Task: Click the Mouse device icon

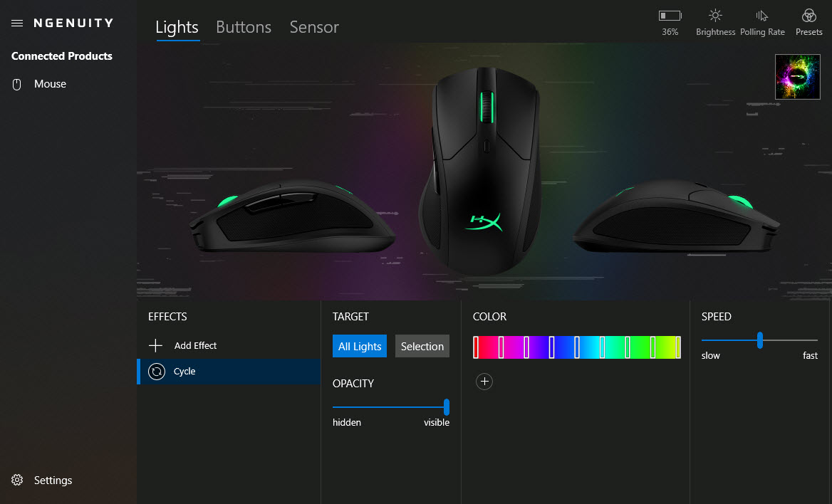Action: 17,84
